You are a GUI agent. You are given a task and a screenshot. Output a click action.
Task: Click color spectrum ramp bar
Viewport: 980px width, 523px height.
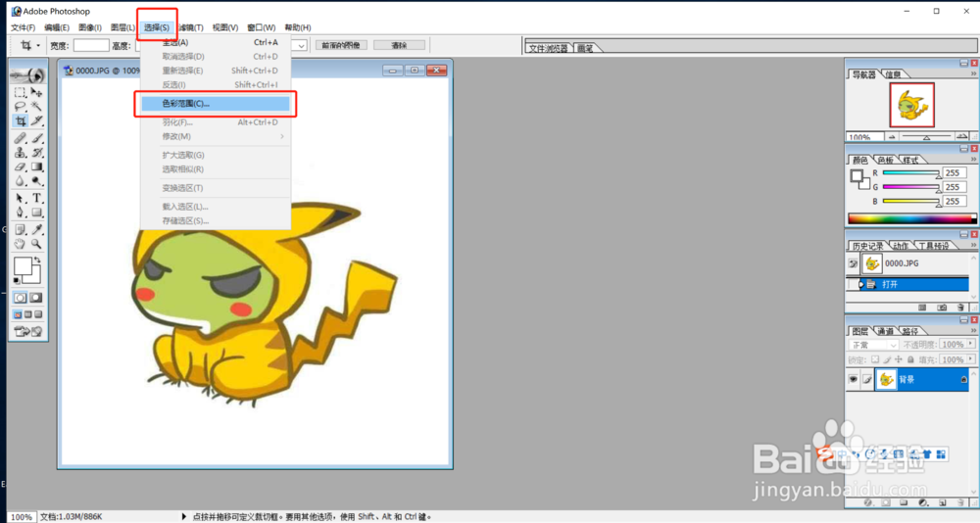[x=911, y=218]
